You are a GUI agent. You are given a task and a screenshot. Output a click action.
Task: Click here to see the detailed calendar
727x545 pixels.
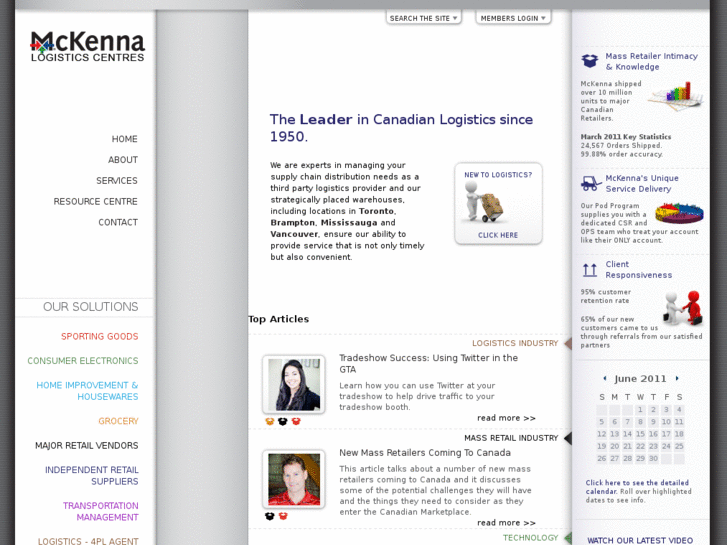[x=637, y=487]
